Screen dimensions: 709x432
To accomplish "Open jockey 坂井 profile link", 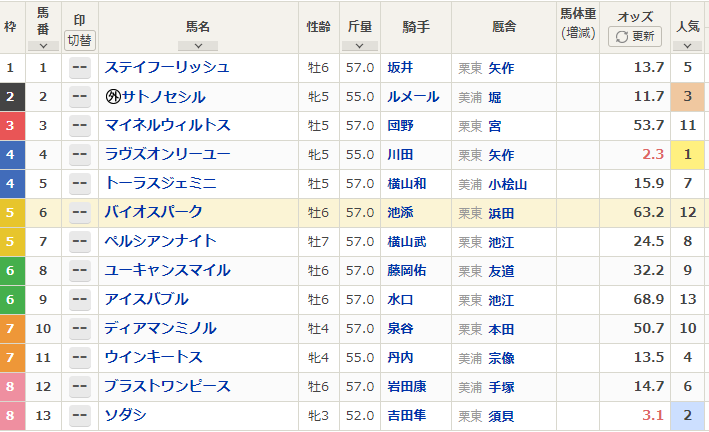I will [400, 67].
